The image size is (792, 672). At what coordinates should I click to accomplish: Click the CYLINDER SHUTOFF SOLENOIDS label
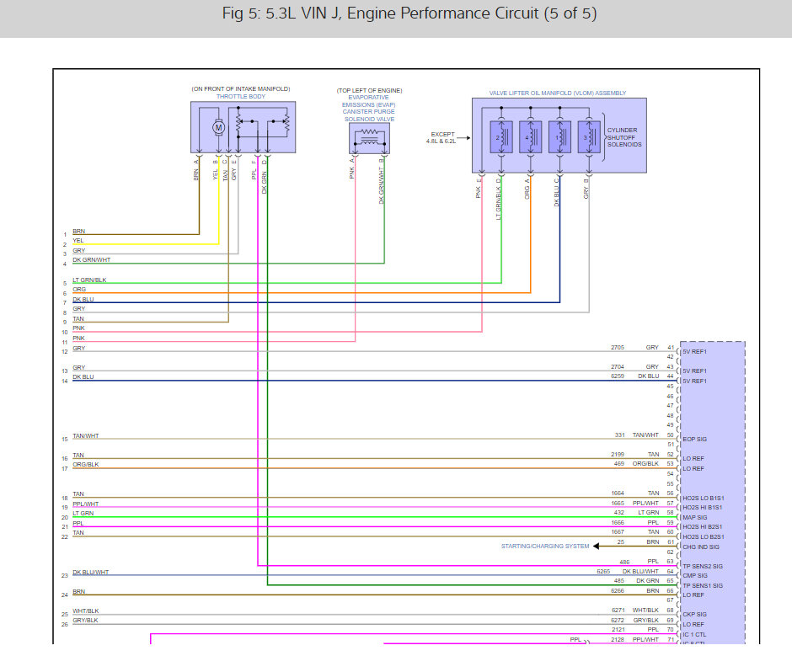coord(624,137)
